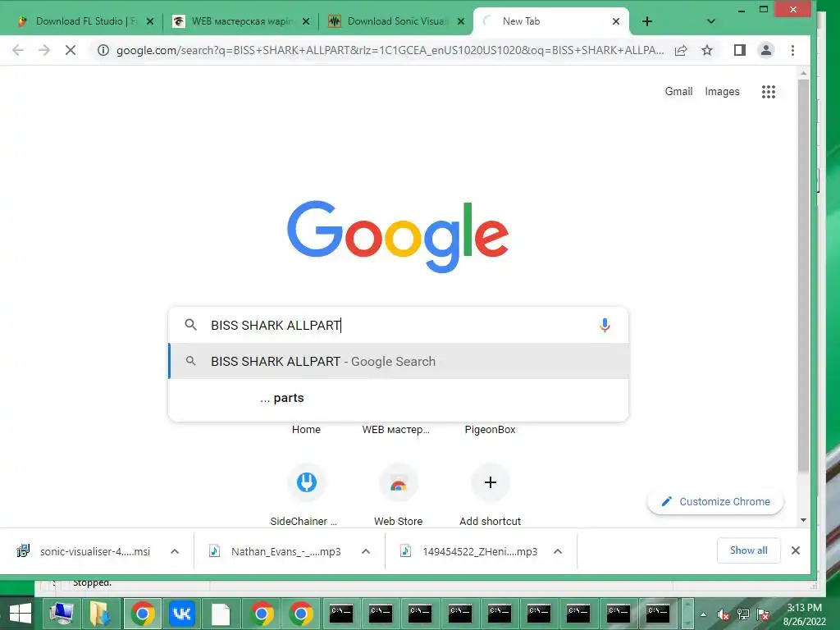This screenshot has height=630, width=840.
Task: Switch to Download Sonic Visualiser tab
Action: (x=396, y=21)
